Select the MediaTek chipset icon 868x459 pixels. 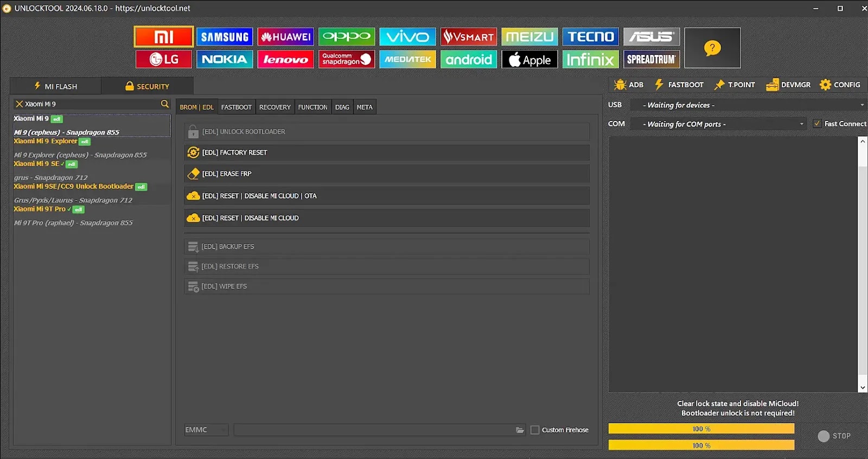[407, 59]
